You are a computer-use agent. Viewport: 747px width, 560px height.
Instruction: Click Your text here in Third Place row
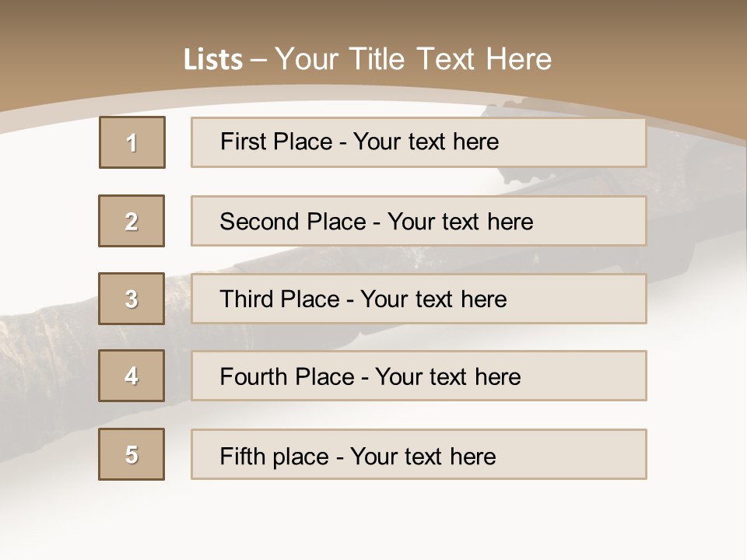click(433, 299)
